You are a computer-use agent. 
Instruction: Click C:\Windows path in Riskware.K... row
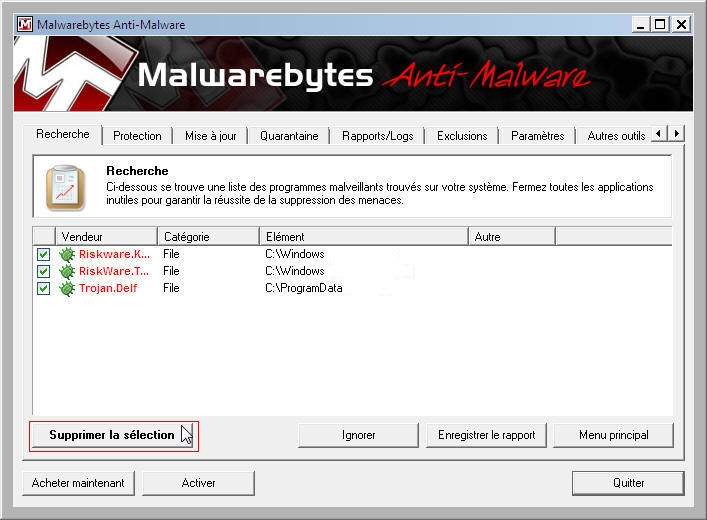(294, 254)
